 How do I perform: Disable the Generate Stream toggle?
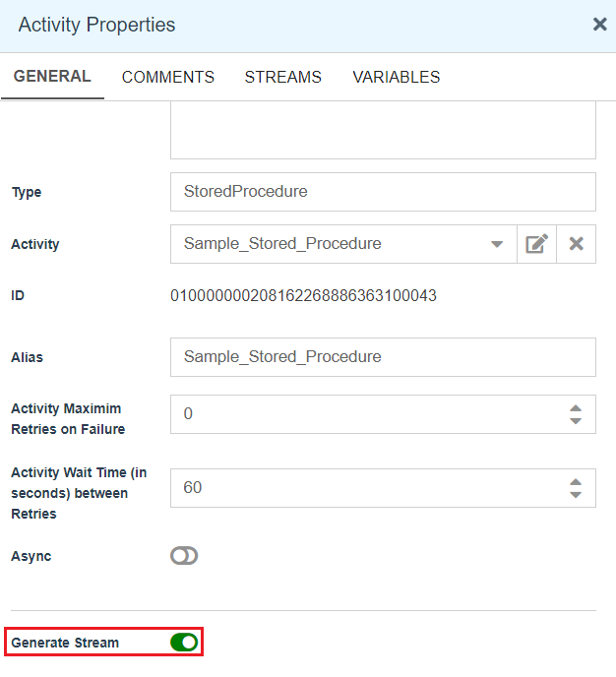pyautogui.click(x=184, y=643)
